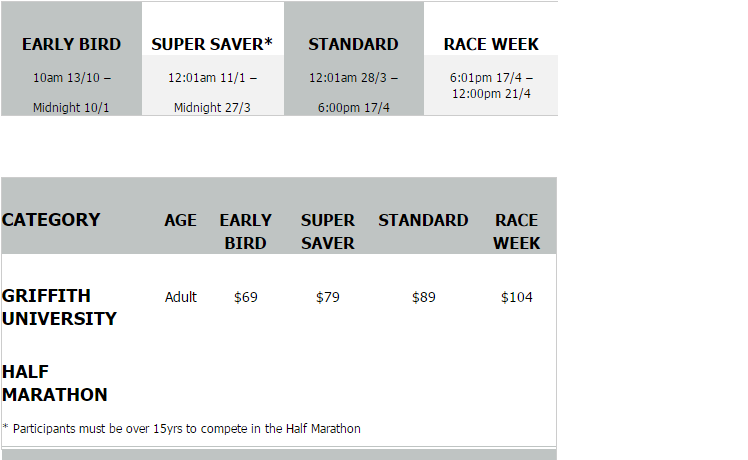Click the RACE WEEK price column header
This screenshot has height=460, width=748.
coord(516,232)
